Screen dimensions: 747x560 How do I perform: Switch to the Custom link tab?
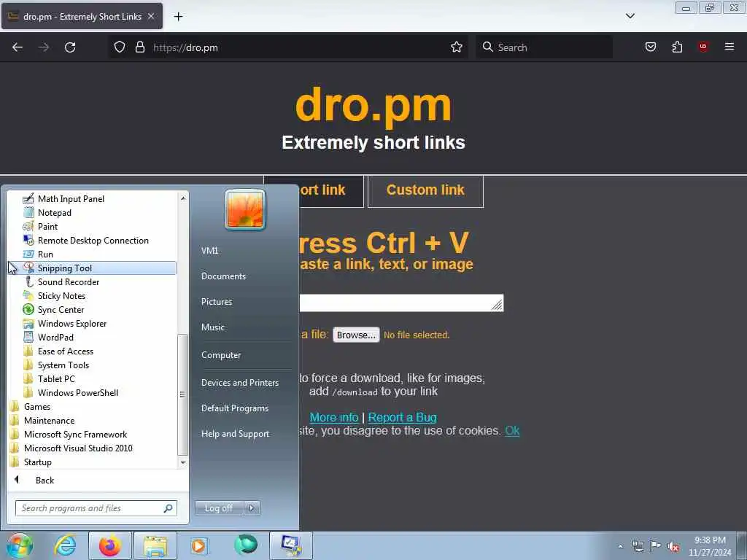pos(425,190)
